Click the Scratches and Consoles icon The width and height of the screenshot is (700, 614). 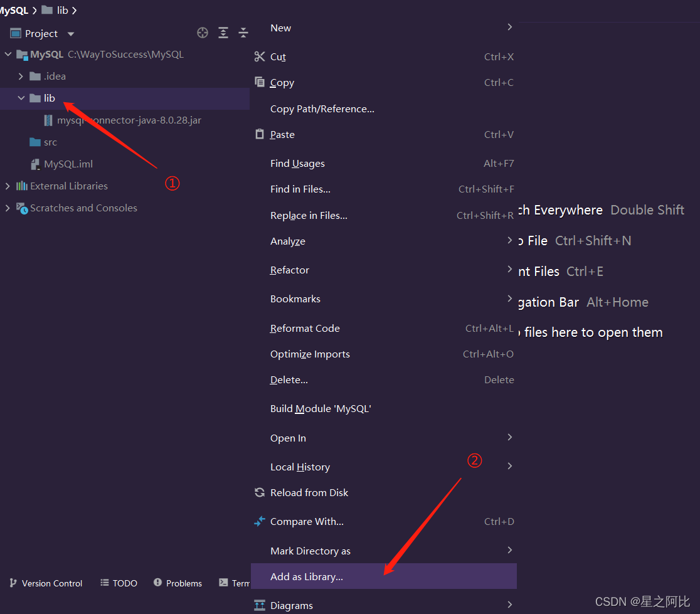pos(22,208)
